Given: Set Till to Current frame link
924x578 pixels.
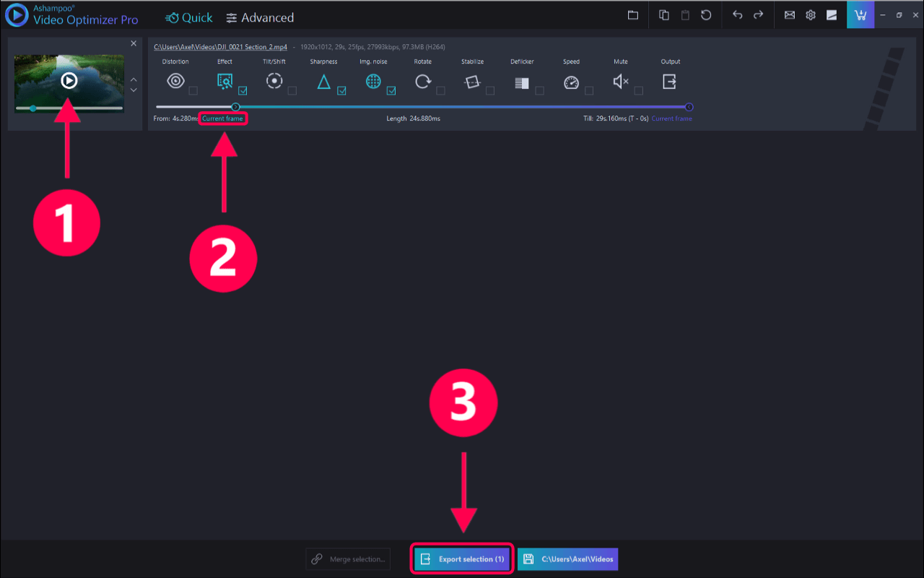Looking at the screenshot, I should click(x=671, y=118).
